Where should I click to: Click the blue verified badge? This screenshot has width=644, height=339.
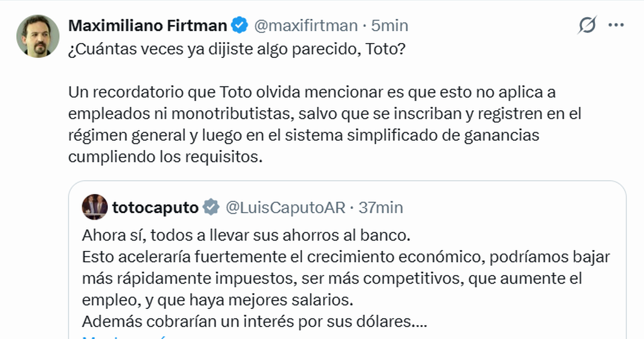click(x=239, y=25)
